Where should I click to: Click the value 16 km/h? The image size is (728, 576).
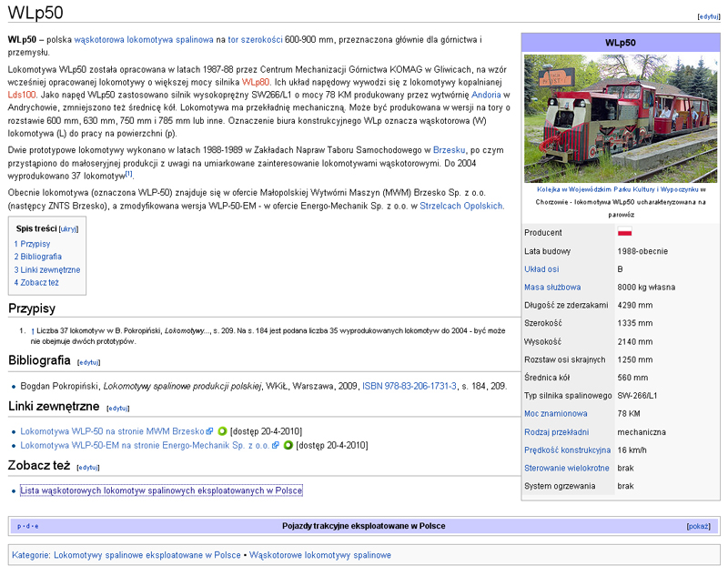click(632, 450)
